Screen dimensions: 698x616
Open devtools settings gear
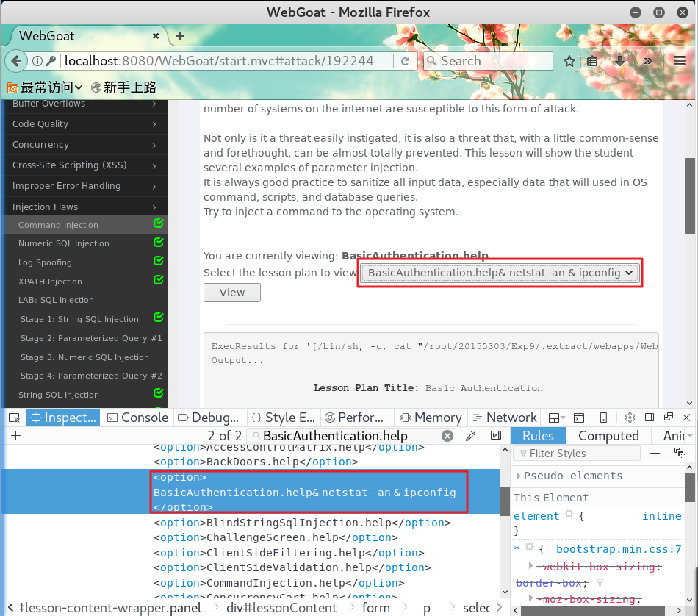pyautogui.click(x=630, y=418)
